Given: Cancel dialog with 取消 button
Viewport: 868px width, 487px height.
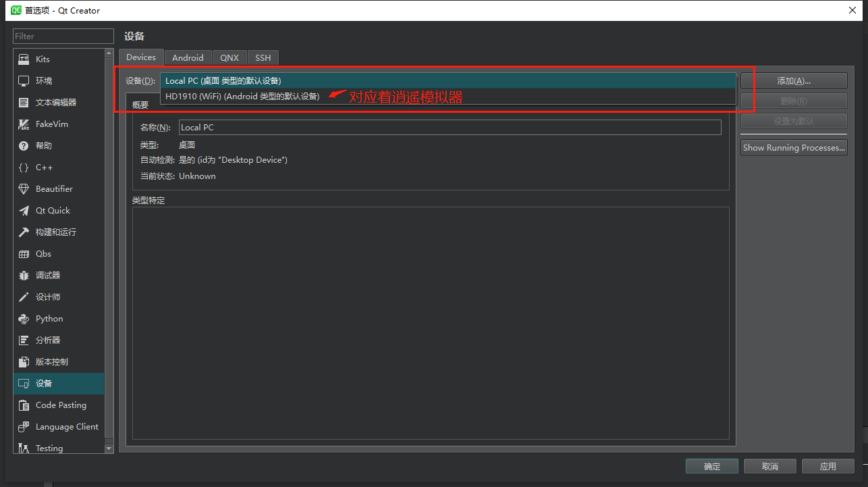Looking at the screenshot, I should click(770, 467).
